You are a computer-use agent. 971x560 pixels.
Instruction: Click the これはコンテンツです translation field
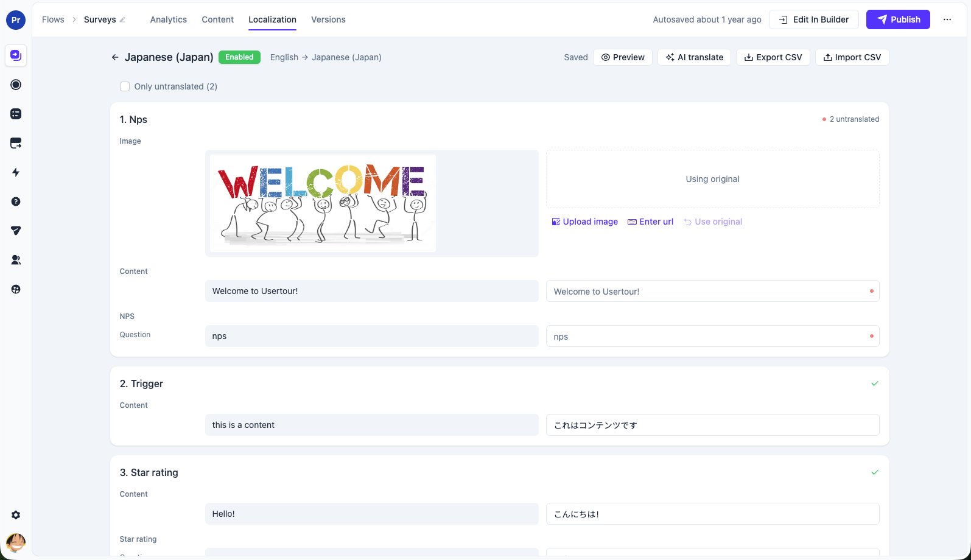(x=712, y=425)
